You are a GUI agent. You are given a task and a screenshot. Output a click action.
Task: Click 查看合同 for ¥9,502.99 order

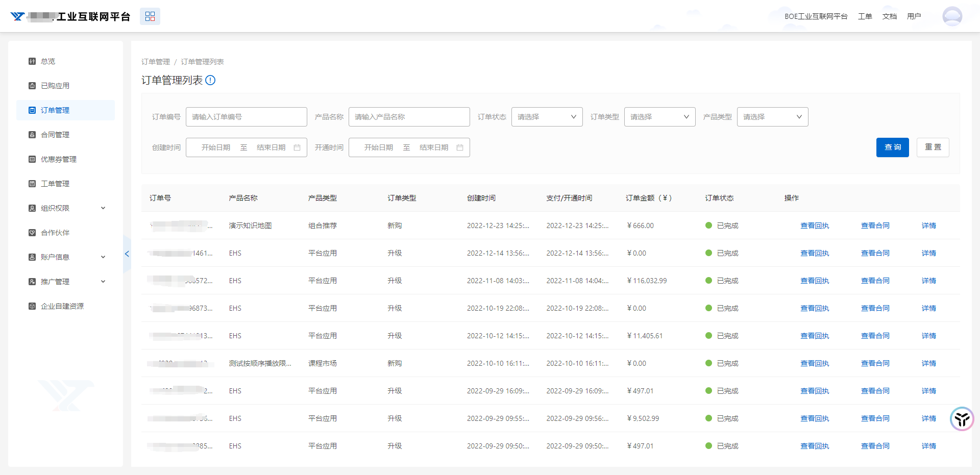875,418
